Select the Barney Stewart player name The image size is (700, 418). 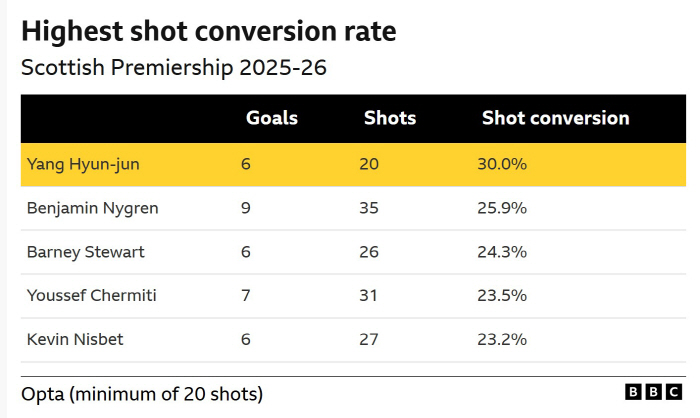[86, 252]
